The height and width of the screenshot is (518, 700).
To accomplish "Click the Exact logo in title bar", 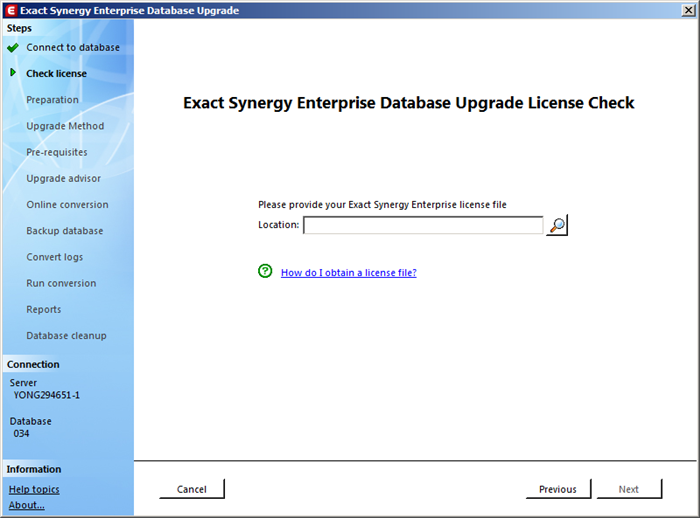I will tap(11, 10).
